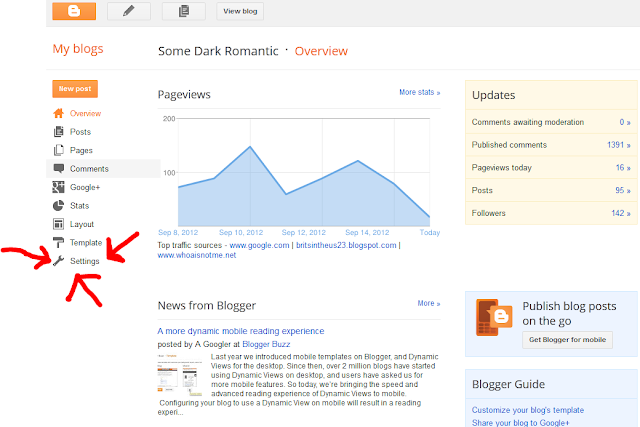Open the Layout section label
Screen dimensions: 640x427
point(82,224)
